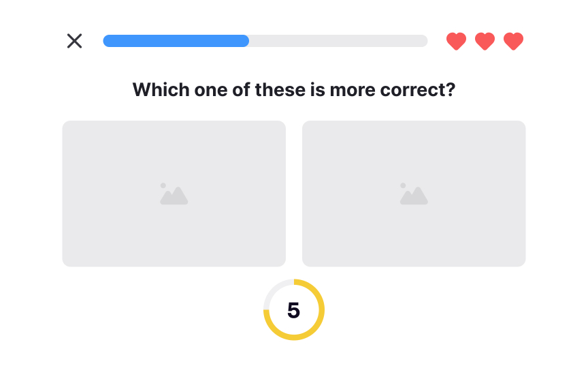Close the quiz with the X icon
This screenshot has width=588, height=368.
tap(75, 41)
